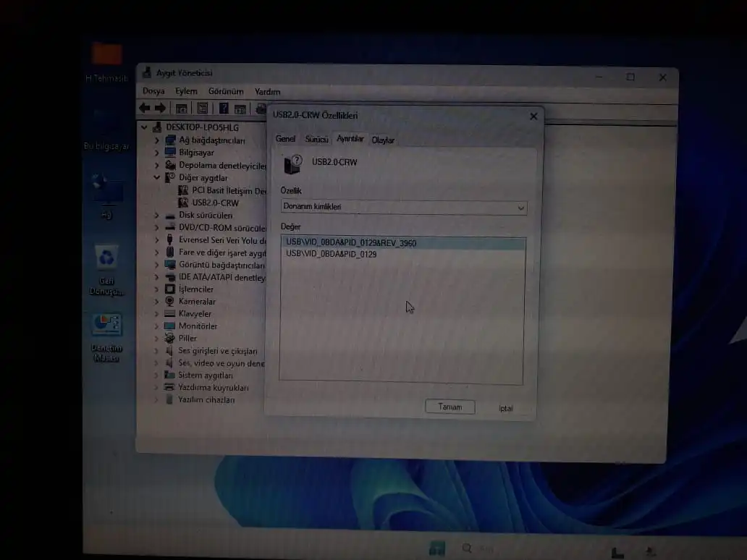Select the İşlemciler processor icon

[169, 289]
